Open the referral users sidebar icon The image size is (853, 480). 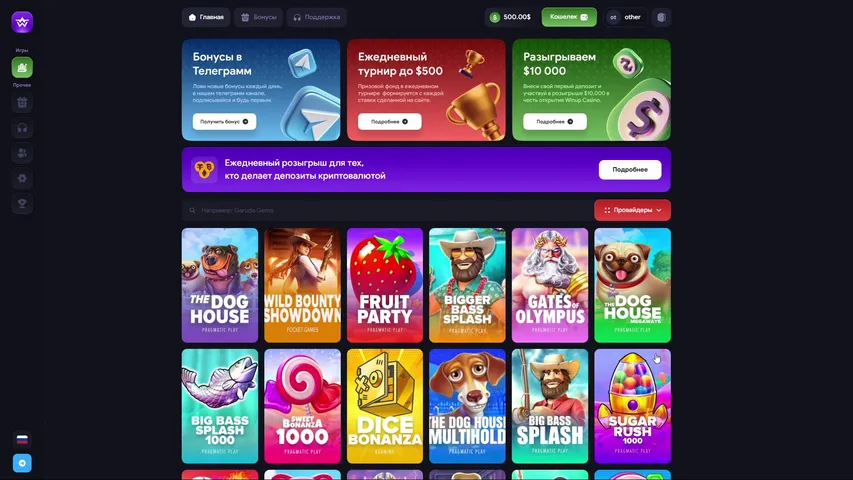point(22,153)
